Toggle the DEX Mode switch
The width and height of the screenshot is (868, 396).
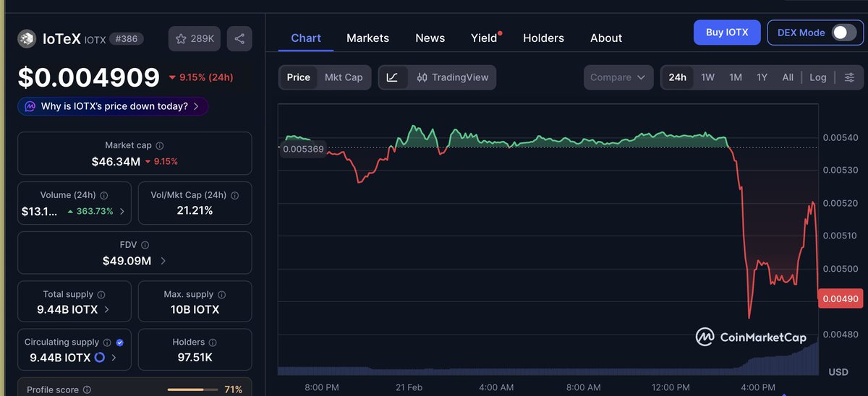click(843, 33)
